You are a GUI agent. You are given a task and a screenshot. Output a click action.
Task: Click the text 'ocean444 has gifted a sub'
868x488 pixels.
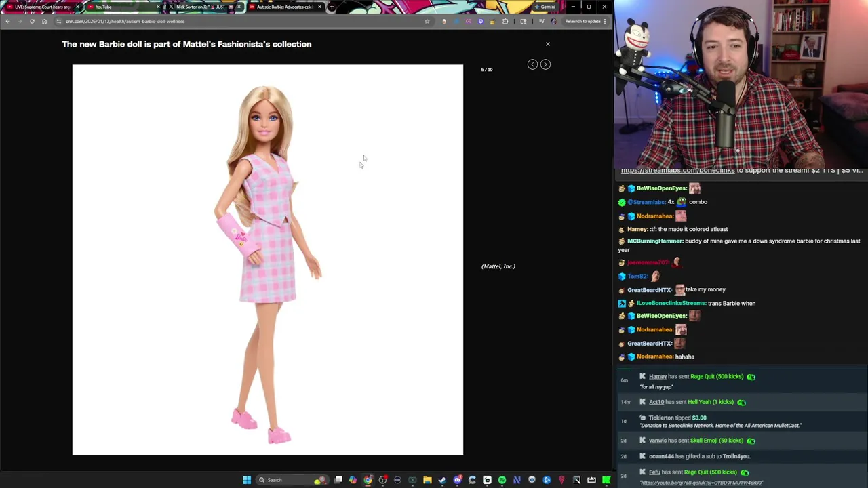[684, 456]
